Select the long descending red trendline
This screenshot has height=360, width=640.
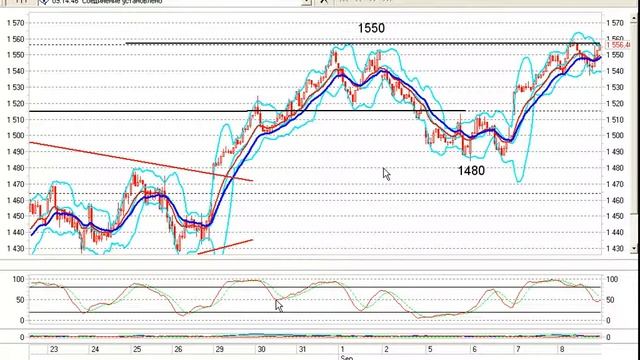point(141,161)
